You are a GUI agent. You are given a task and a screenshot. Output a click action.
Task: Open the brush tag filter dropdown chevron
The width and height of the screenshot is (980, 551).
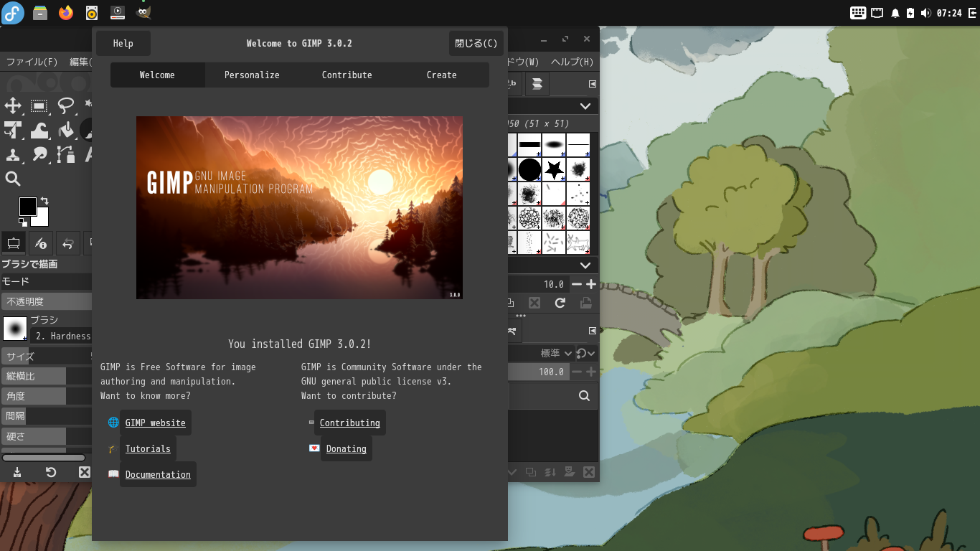click(x=585, y=106)
